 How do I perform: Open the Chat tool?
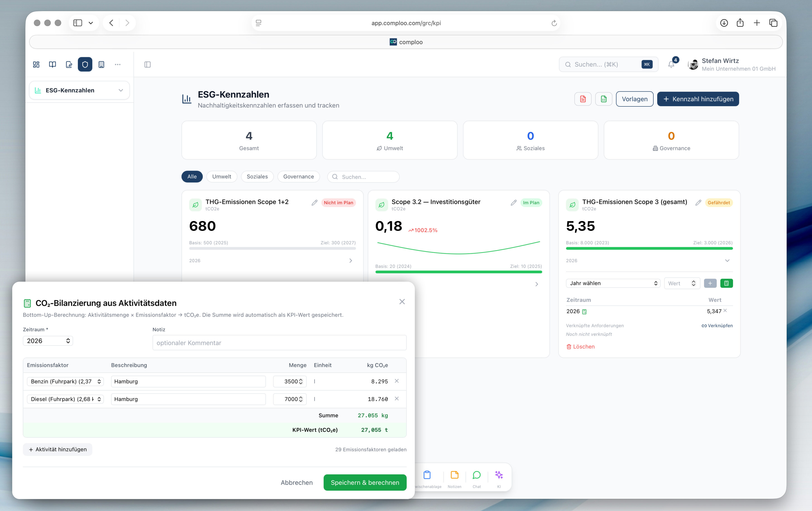(x=477, y=478)
